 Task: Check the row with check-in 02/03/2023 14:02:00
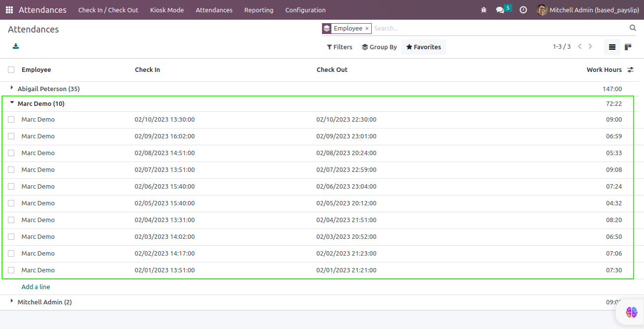(11, 237)
